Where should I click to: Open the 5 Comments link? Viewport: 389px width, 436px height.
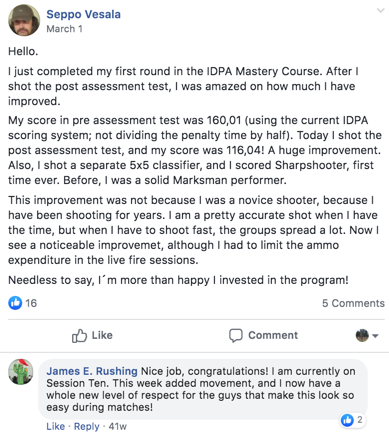click(353, 303)
